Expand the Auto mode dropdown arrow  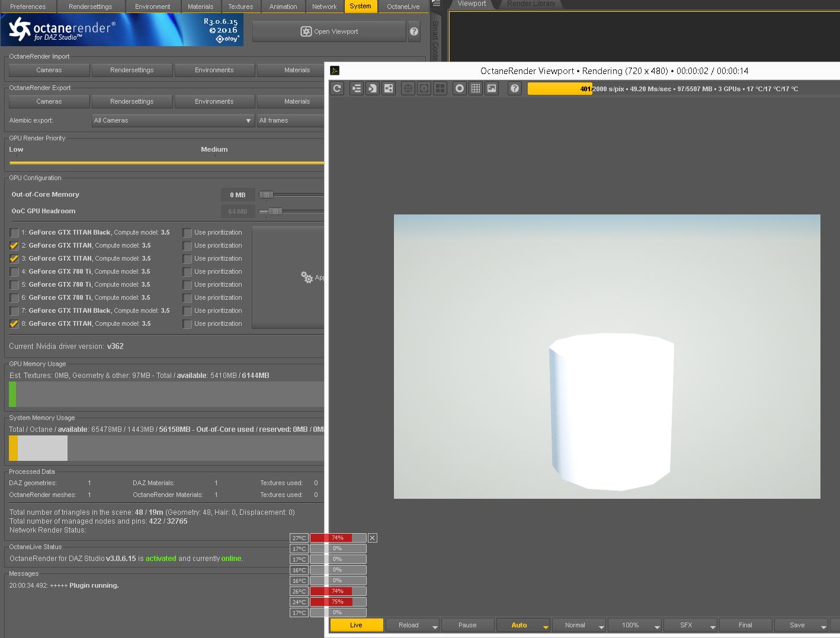[546, 626]
